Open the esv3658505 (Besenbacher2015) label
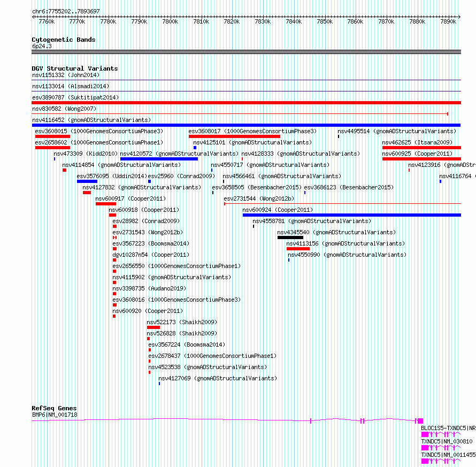The height and width of the screenshot is (467, 476). click(257, 187)
